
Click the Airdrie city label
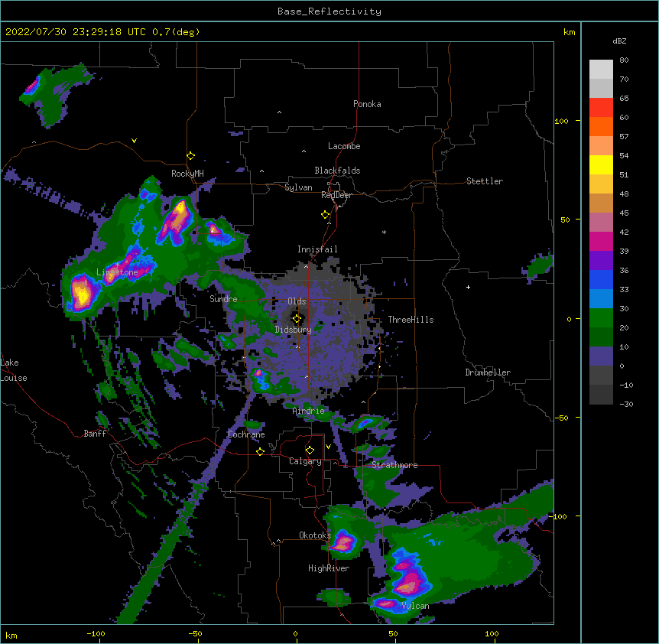tap(308, 411)
